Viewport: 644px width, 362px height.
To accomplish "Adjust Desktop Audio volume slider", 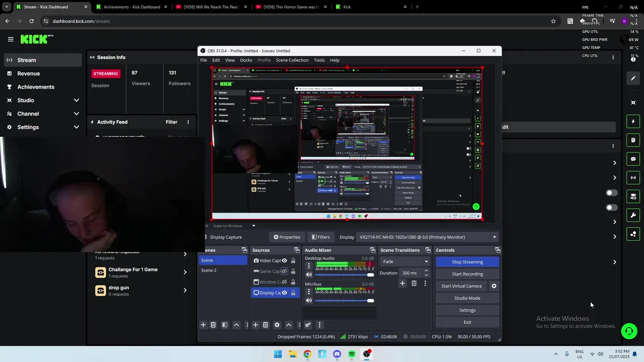I will [x=345, y=275].
